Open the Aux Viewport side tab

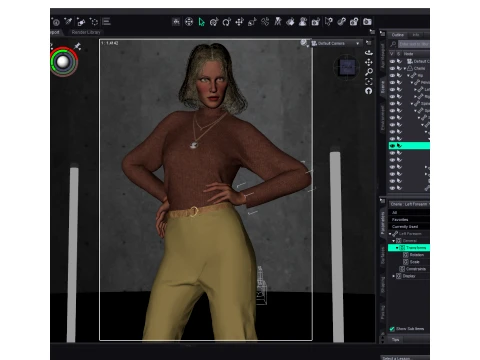(x=383, y=55)
